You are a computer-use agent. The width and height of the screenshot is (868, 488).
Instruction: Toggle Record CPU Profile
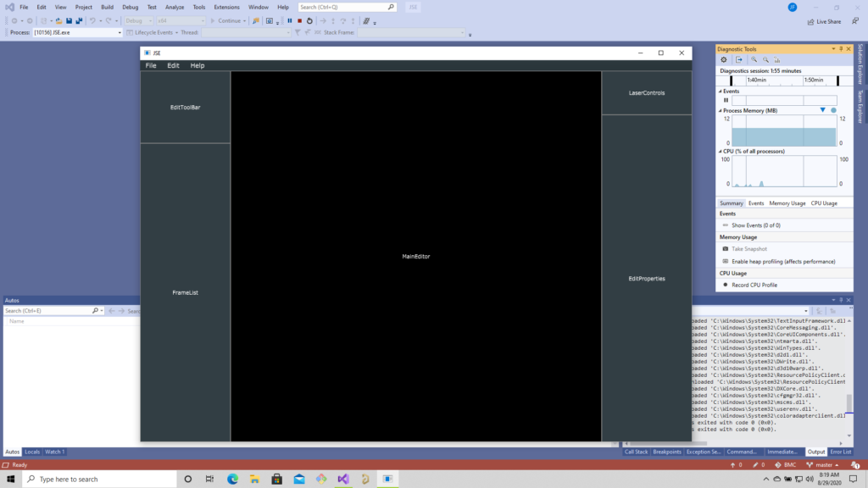(x=754, y=285)
